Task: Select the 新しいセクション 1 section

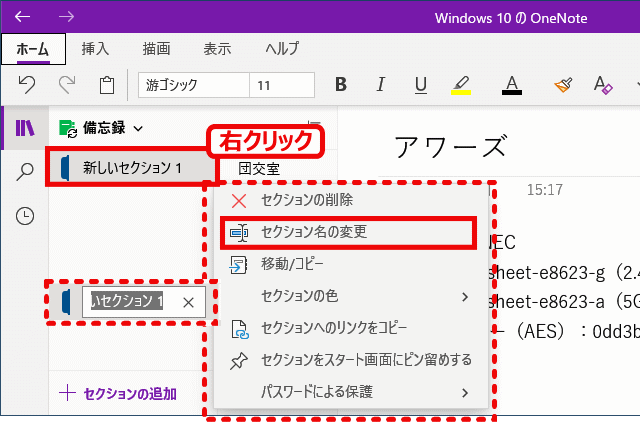Action: click(131, 167)
